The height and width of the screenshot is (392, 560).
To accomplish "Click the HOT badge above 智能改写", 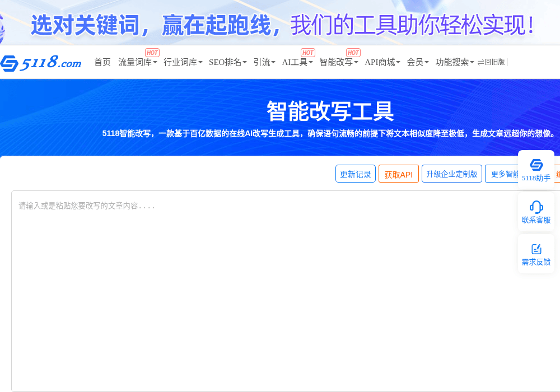I will point(353,53).
